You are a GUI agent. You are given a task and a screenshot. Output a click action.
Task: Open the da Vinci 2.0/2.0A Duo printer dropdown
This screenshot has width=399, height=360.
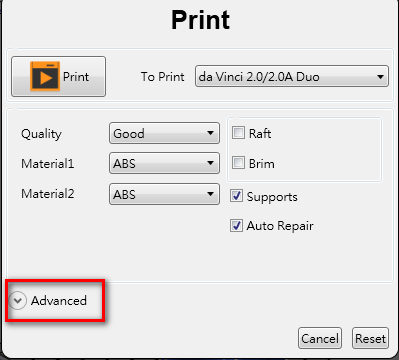tap(292, 76)
